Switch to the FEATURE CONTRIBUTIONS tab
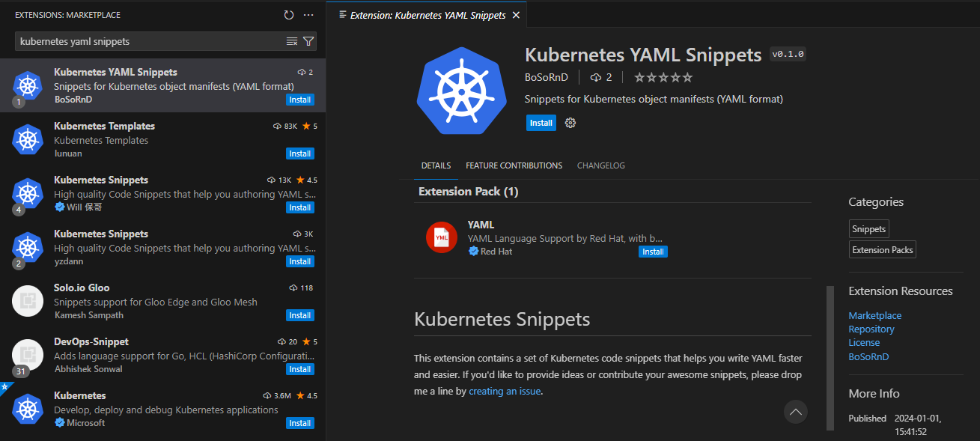Screen dimensions: 980x441 514,165
